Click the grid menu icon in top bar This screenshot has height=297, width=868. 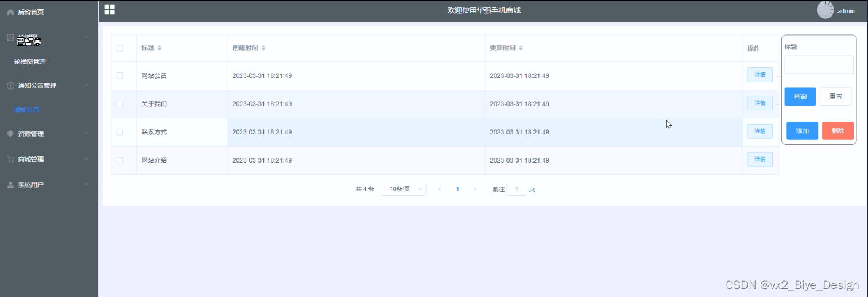point(110,9)
